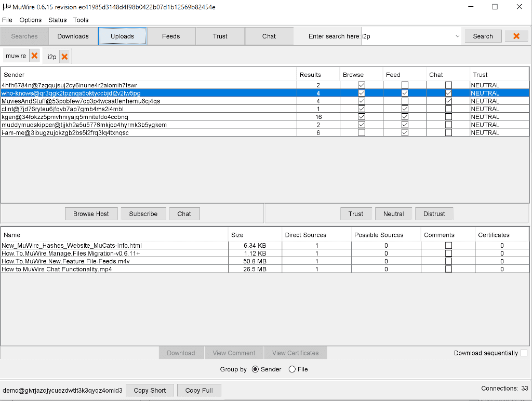Click in the search text field
Image resolution: width=532 pixels, height=401 pixels.
click(405, 36)
